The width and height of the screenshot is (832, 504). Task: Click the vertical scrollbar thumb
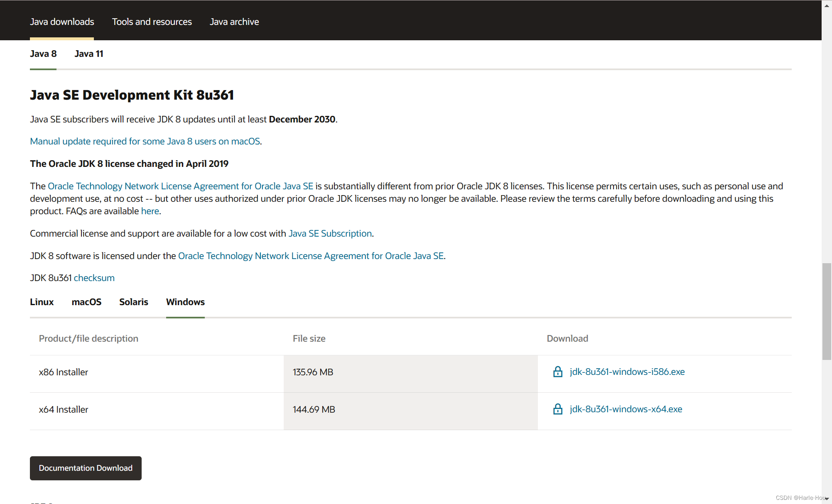pyautogui.click(x=827, y=311)
